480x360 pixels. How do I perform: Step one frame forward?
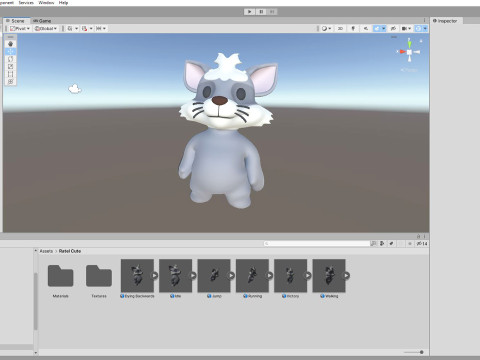[x=272, y=12]
